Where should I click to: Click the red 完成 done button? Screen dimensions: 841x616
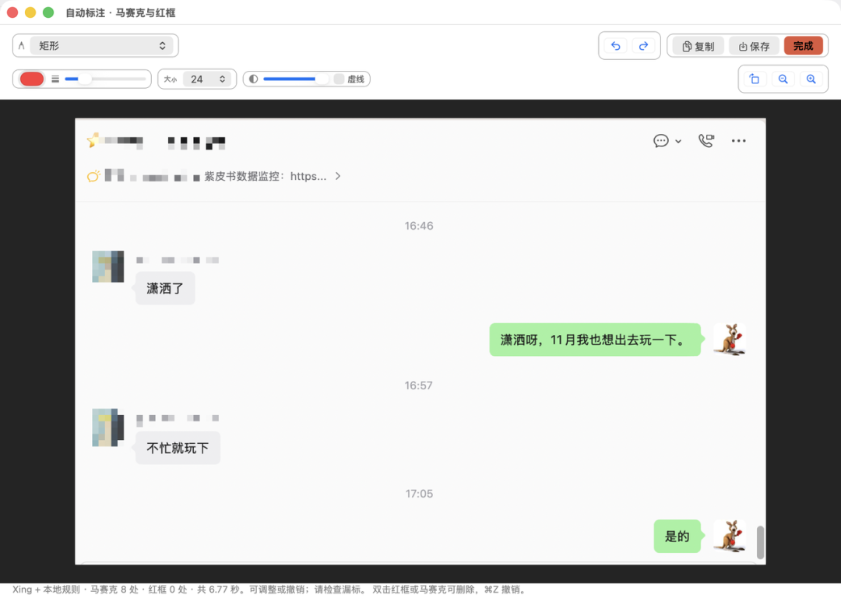(803, 46)
